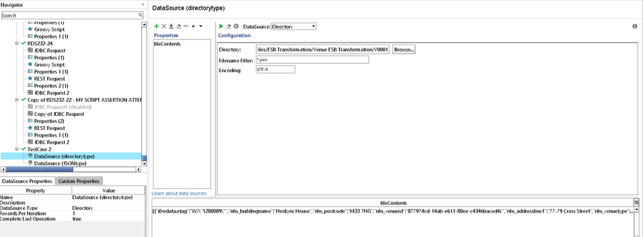Close the Navigator panel

point(143,5)
